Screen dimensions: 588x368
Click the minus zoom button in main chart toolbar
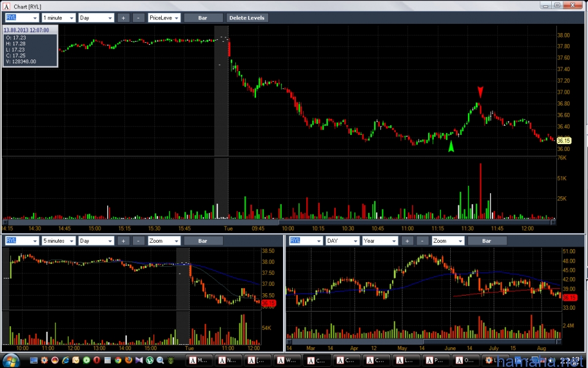click(139, 18)
